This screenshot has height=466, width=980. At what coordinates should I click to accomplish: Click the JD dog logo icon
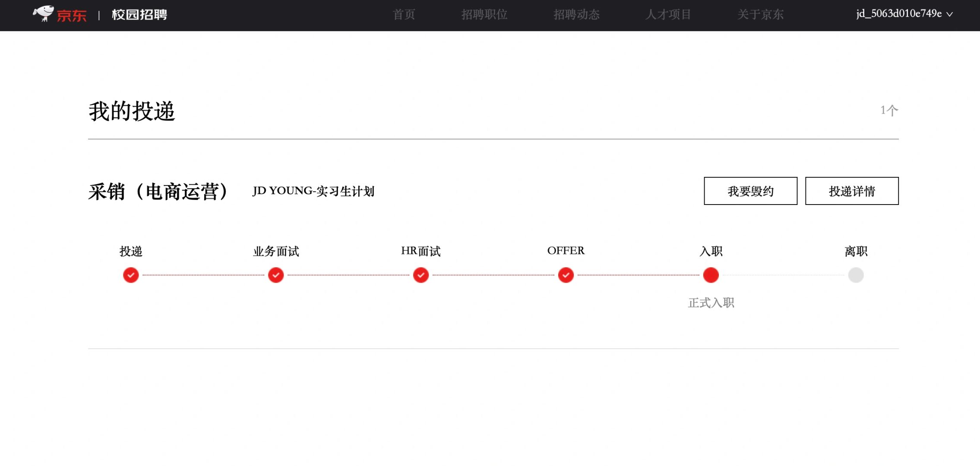point(43,13)
